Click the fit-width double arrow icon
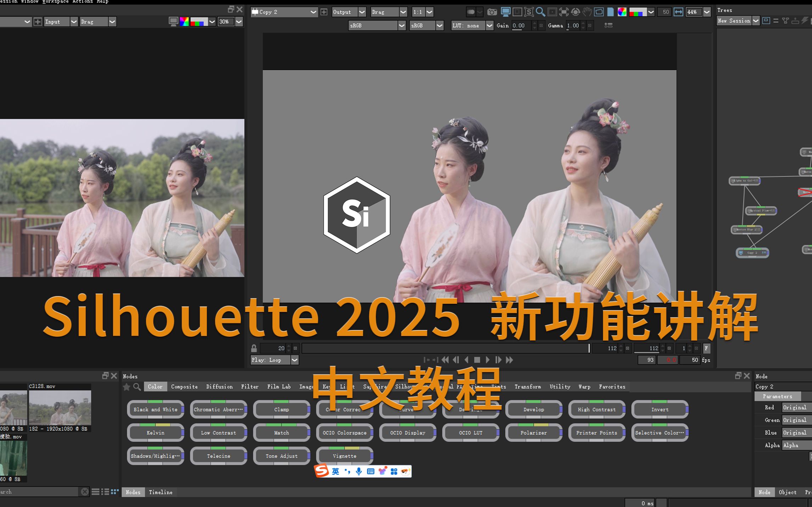This screenshot has width=812, height=507. tap(678, 12)
